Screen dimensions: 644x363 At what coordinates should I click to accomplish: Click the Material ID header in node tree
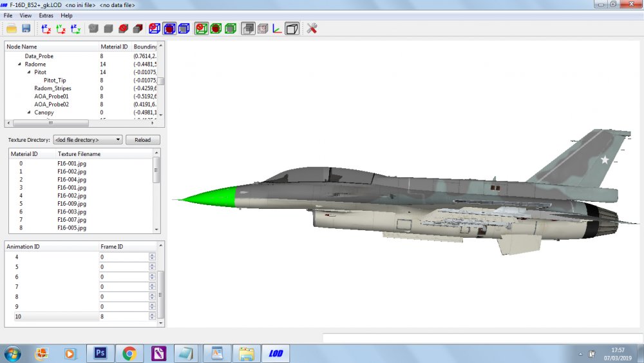(x=115, y=46)
